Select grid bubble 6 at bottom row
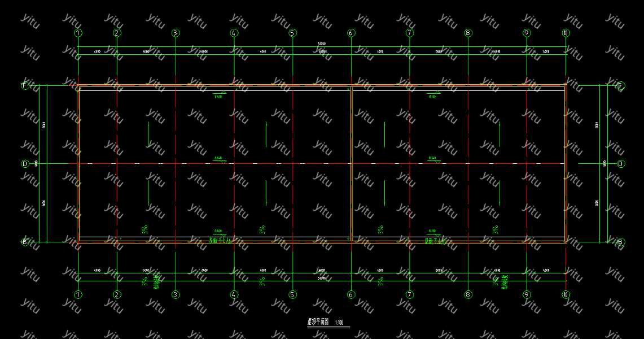The image size is (644, 339). [351, 294]
